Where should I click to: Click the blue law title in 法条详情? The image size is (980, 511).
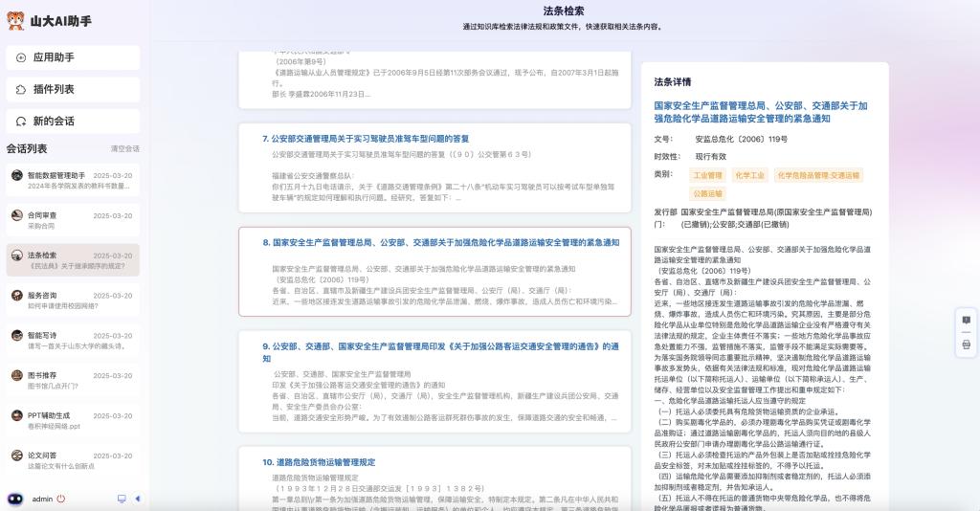(761, 112)
